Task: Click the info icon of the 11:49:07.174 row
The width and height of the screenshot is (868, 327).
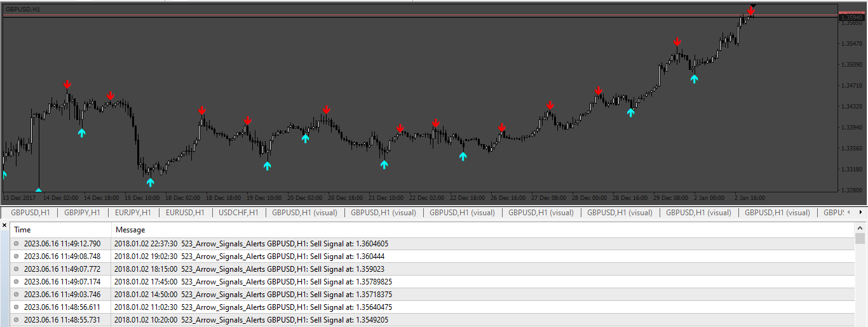Action: (17, 282)
